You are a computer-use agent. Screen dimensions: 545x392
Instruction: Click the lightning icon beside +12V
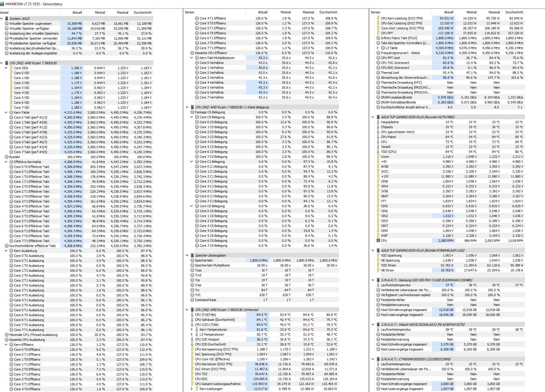tap(378, 176)
